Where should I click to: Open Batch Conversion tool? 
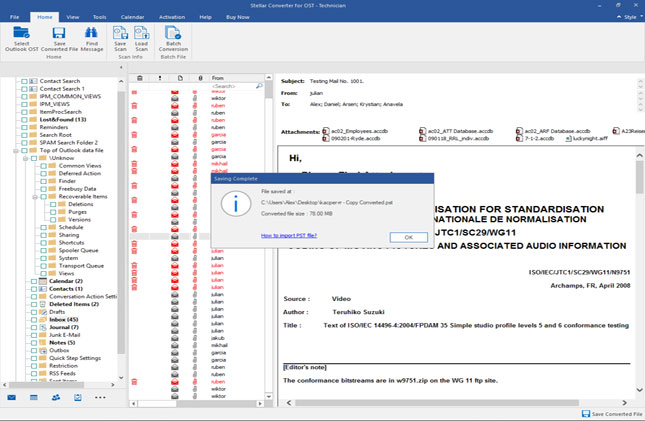pos(173,33)
